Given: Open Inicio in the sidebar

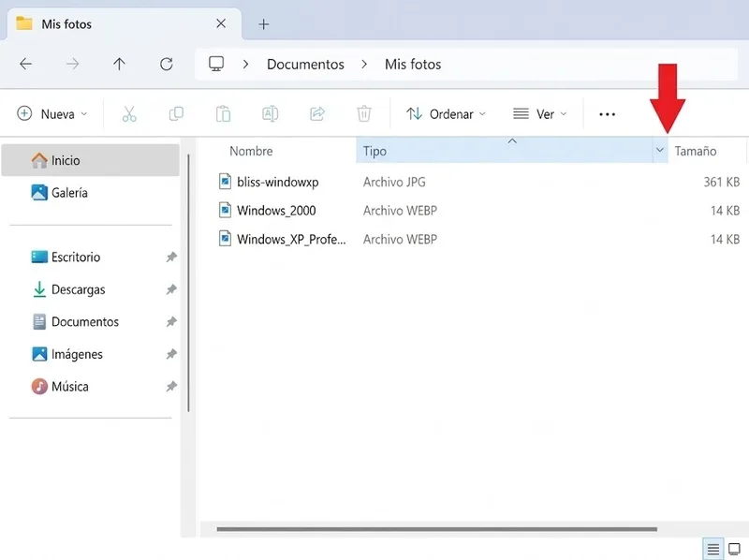Looking at the screenshot, I should 91,160.
